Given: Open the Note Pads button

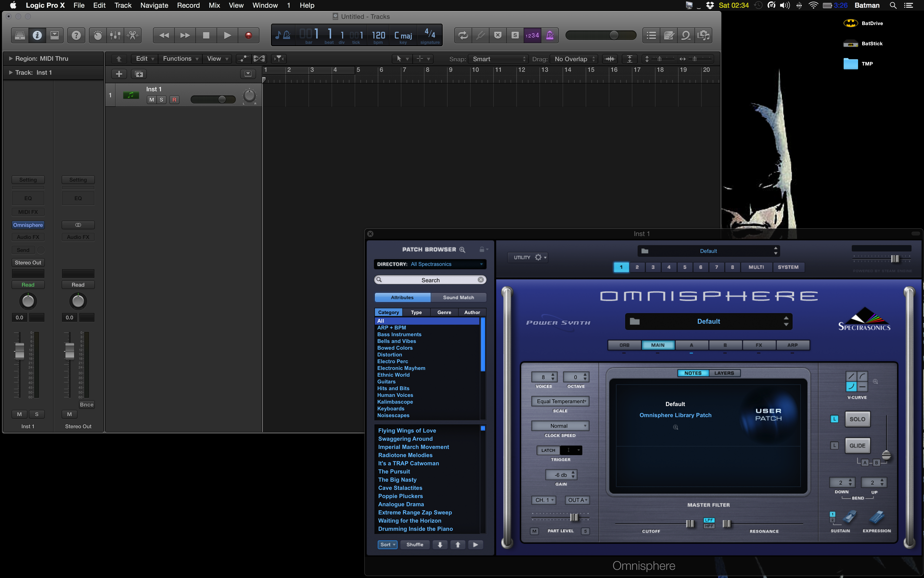Looking at the screenshot, I should coord(669,36).
